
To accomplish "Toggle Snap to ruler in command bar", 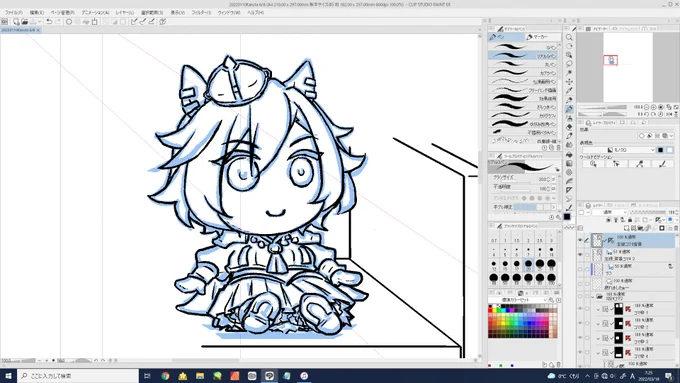I will [x=134, y=21].
